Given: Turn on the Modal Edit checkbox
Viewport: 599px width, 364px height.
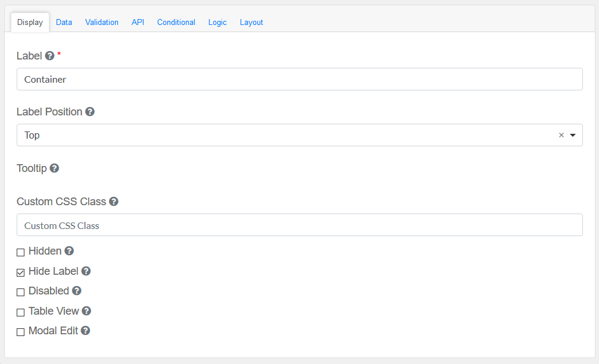Looking at the screenshot, I should 21,332.
